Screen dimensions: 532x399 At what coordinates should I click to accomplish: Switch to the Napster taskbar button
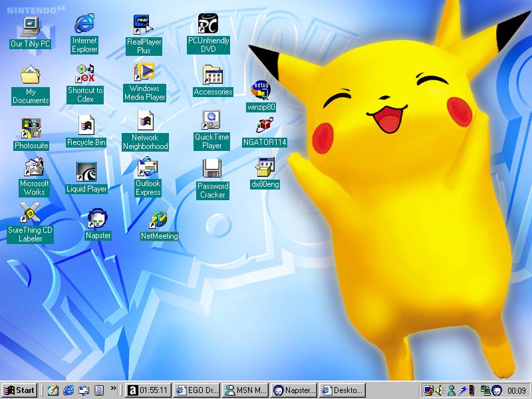295,390
